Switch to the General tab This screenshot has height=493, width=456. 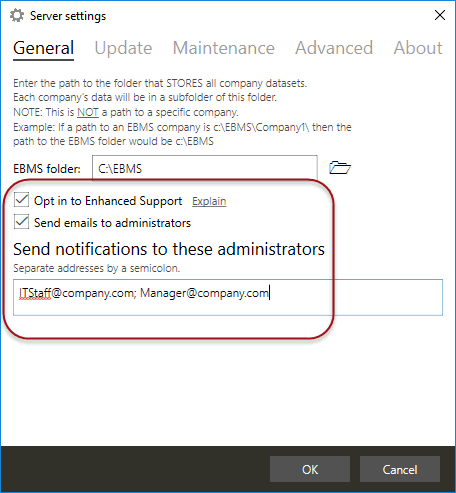pos(43,48)
